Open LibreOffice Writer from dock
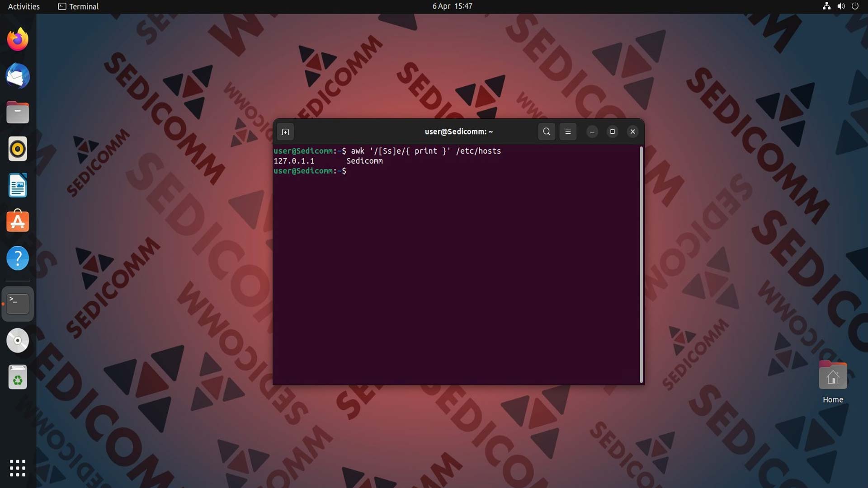Viewport: 868px width, 488px height. point(18,185)
